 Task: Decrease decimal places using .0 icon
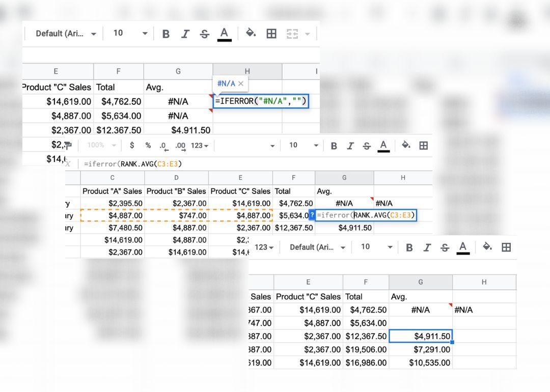(x=163, y=146)
